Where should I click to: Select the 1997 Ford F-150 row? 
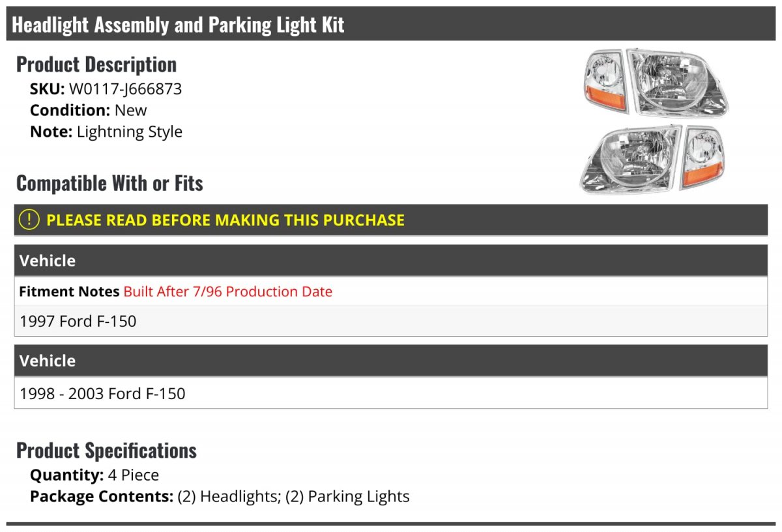tap(391, 321)
